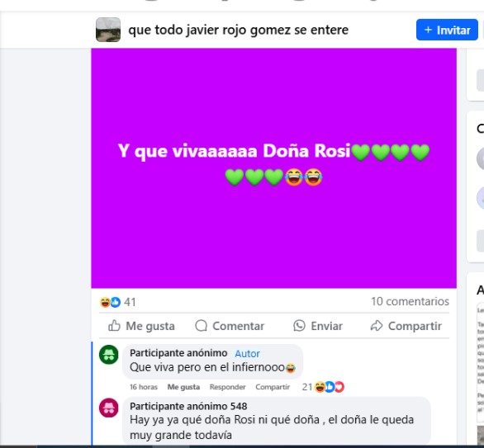Open the Participante anónimo 548 name

188,406
